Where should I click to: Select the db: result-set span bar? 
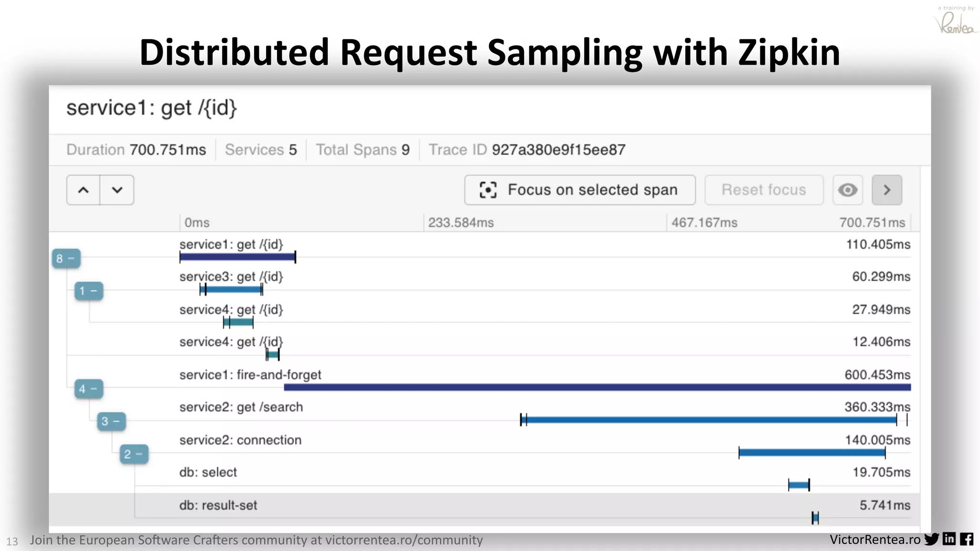pos(815,518)
